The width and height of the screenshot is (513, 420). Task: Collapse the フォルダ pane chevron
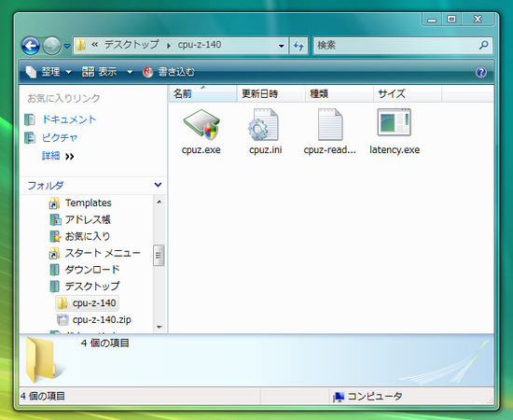[158, 185]
